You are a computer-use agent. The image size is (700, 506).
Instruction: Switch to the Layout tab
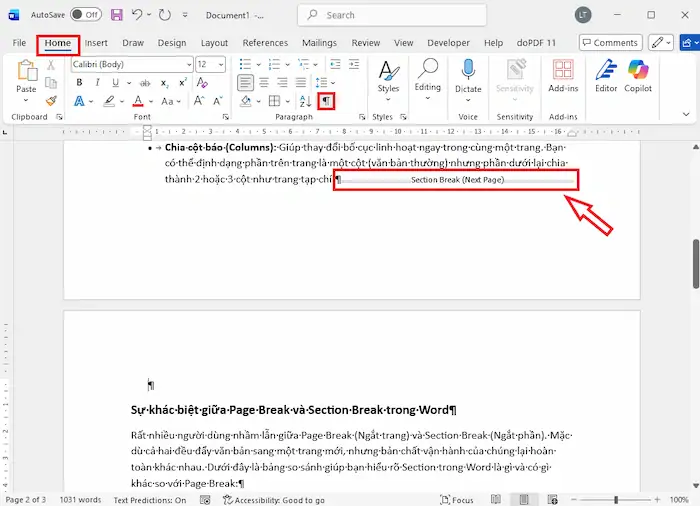tap(214, 43)
